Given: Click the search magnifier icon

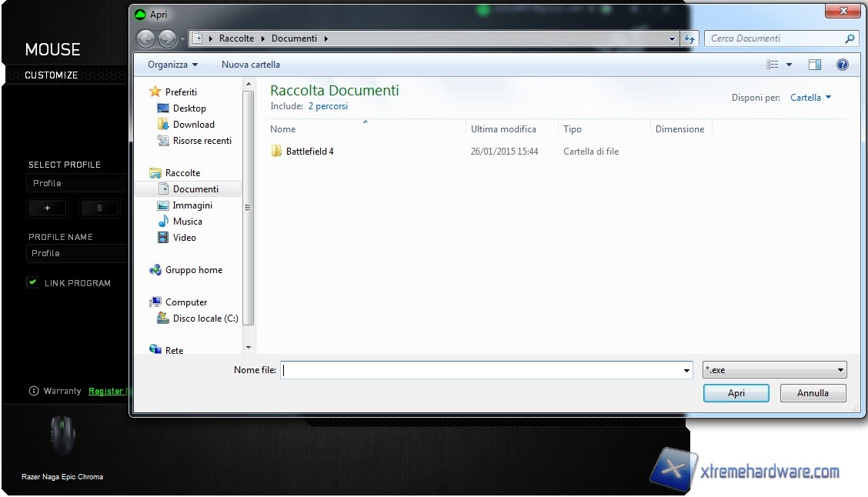Looking at the screenshot, I should (x=850, y=38).
